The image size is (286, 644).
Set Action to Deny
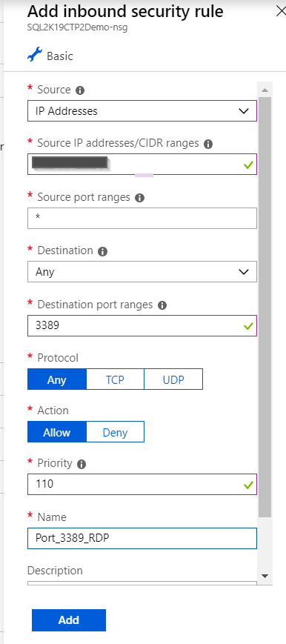(115, 431)
